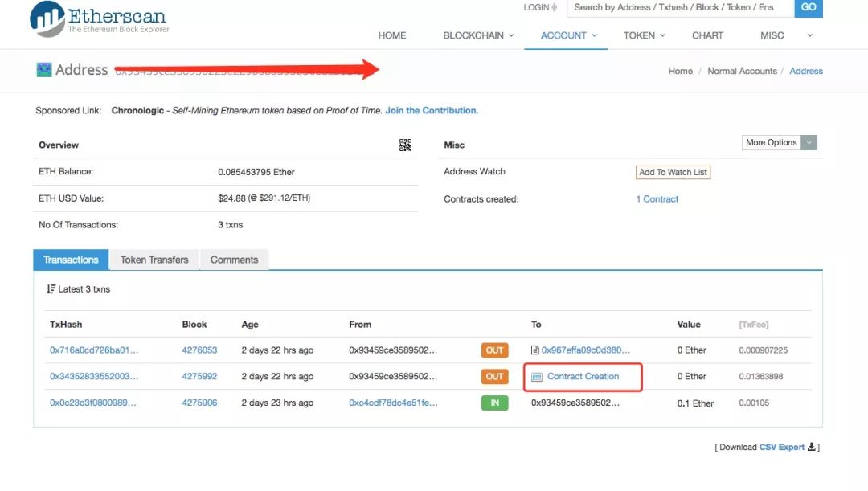Open the address QR code icon
868x491 pixels.
405,145
